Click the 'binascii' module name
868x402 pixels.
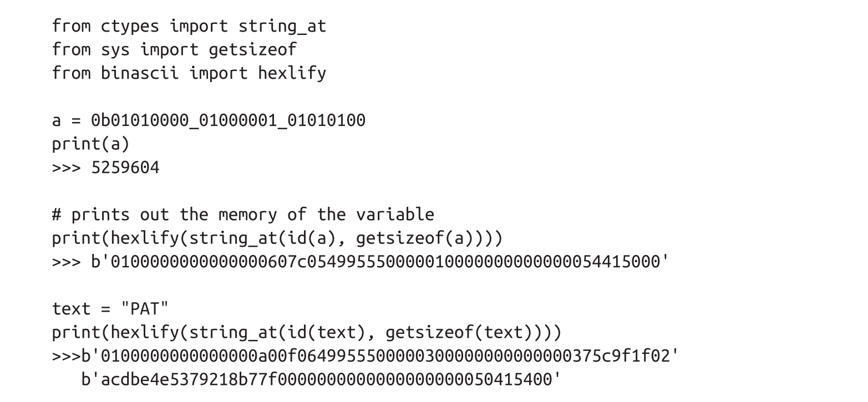click(139, 73)
